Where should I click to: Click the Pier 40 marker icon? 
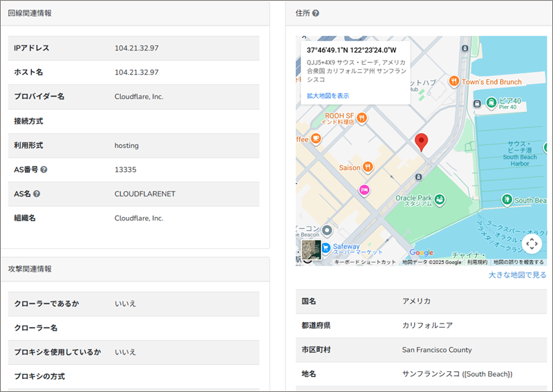490,103
